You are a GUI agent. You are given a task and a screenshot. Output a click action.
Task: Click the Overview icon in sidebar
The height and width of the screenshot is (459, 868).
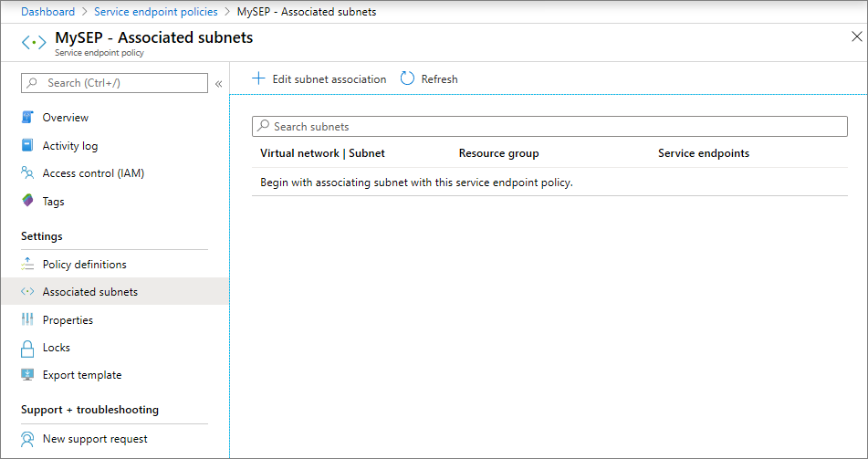click(27, 118)
